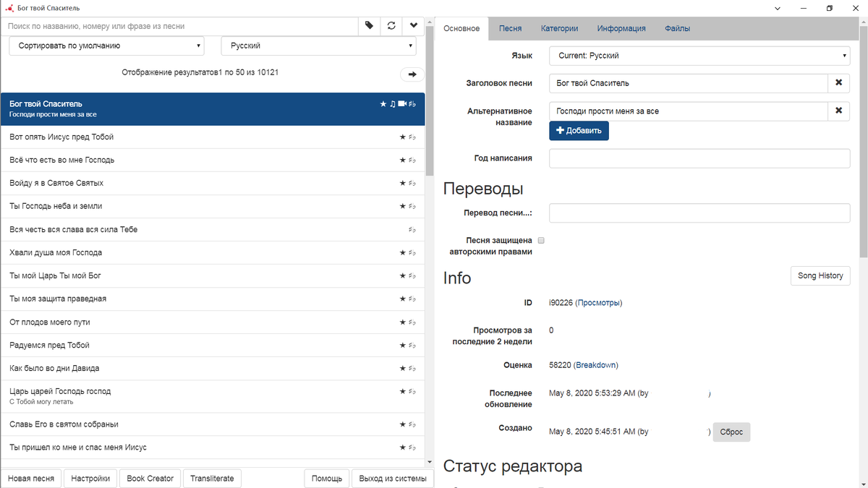
Task: Click the tag icon next to search bar
Action: tap(369, 25)
